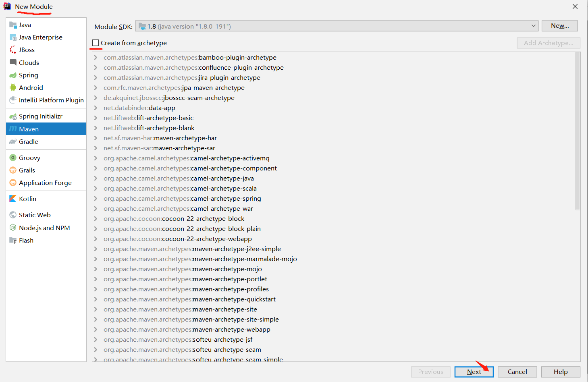The width and height of the screenshot is (588, 382).
Task: Expand the maven-archetype-profiles node
Action: coord(96,289)
